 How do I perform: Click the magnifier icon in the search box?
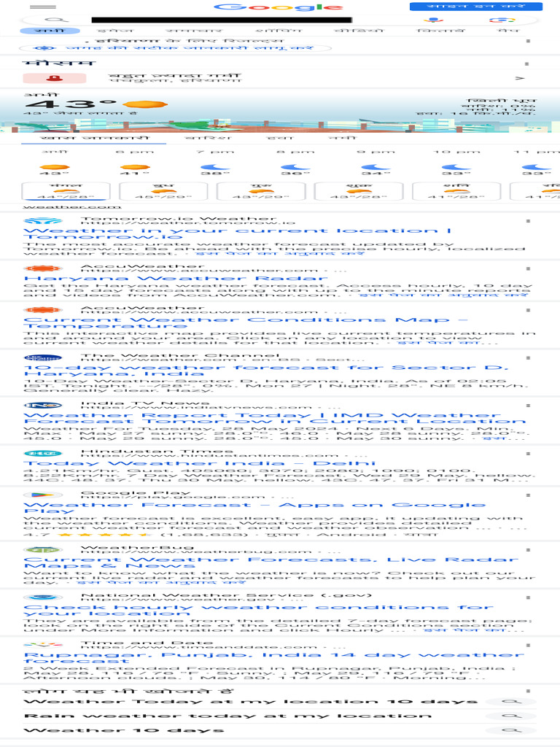click(x=56, y=20)
